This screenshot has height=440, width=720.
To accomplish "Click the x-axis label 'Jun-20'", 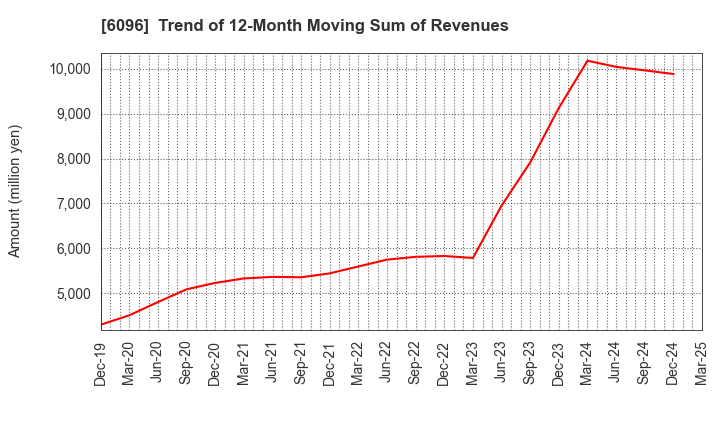I will click(x=157, y=361).
